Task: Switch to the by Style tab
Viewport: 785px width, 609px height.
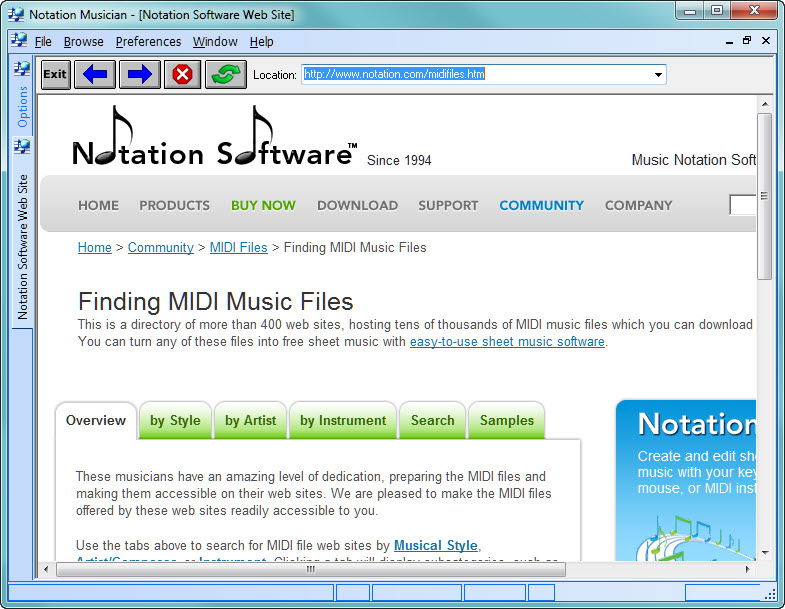Action: tap(175, 421)
